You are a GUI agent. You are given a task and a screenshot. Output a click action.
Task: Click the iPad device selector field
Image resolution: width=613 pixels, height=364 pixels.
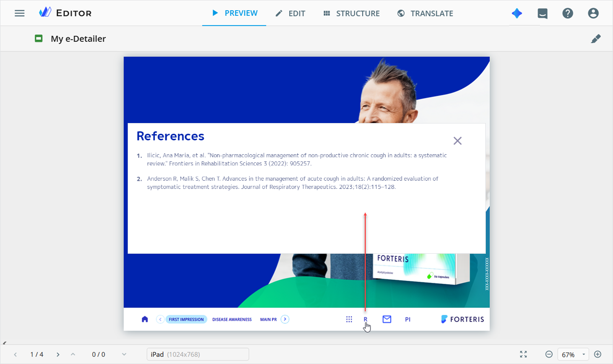198,354
